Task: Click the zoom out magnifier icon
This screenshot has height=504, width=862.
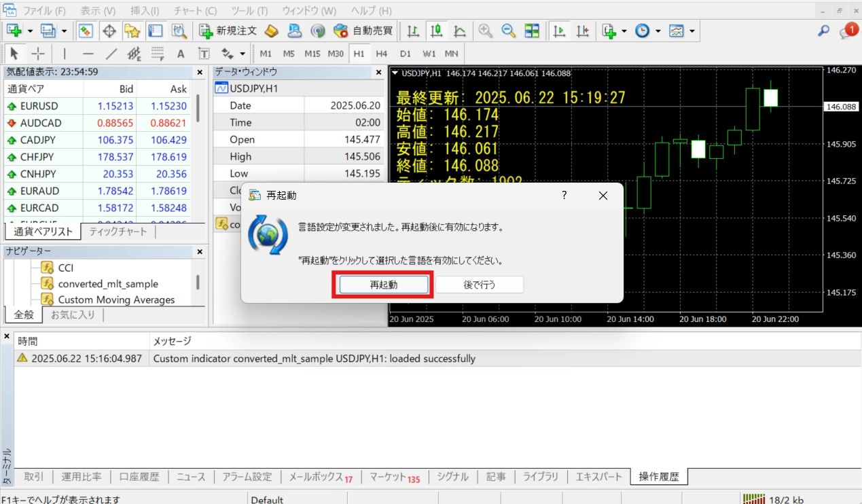Action: (508, 31)
